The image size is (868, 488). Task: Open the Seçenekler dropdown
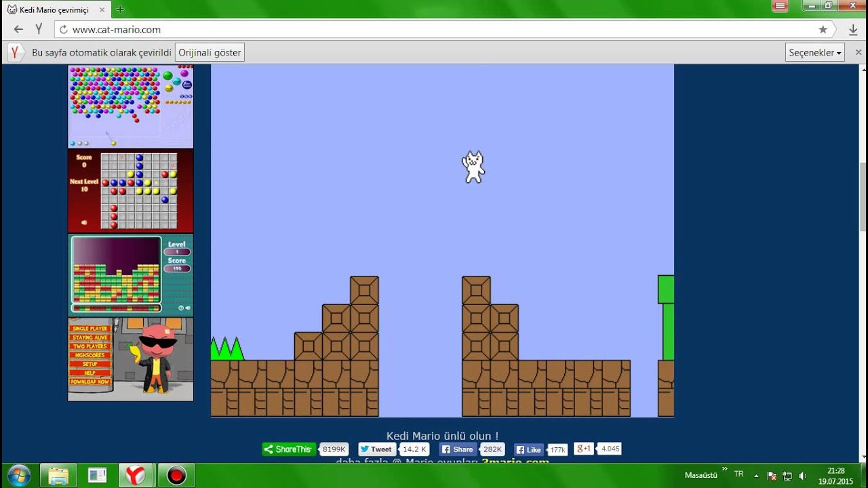(x=815, y=52)
